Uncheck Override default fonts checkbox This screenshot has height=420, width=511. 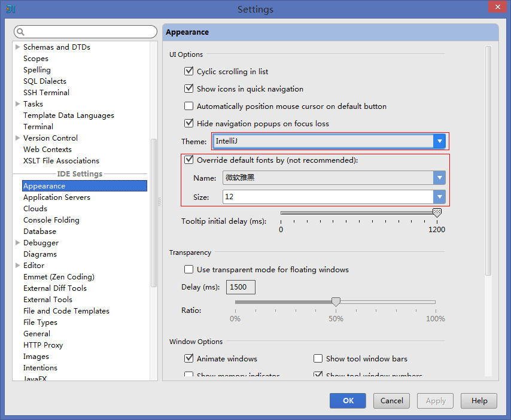click(x=188, y=160)
